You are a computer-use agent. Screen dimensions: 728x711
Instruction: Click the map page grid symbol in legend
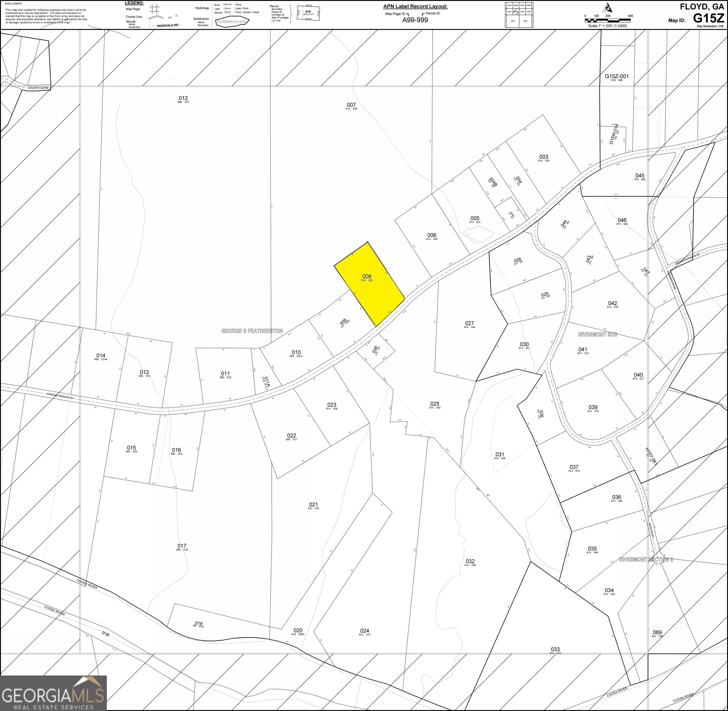tap(155, 9)
